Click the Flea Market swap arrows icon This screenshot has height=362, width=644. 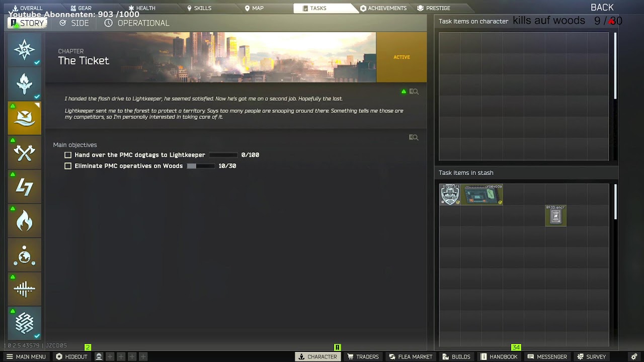click(392, 356)
